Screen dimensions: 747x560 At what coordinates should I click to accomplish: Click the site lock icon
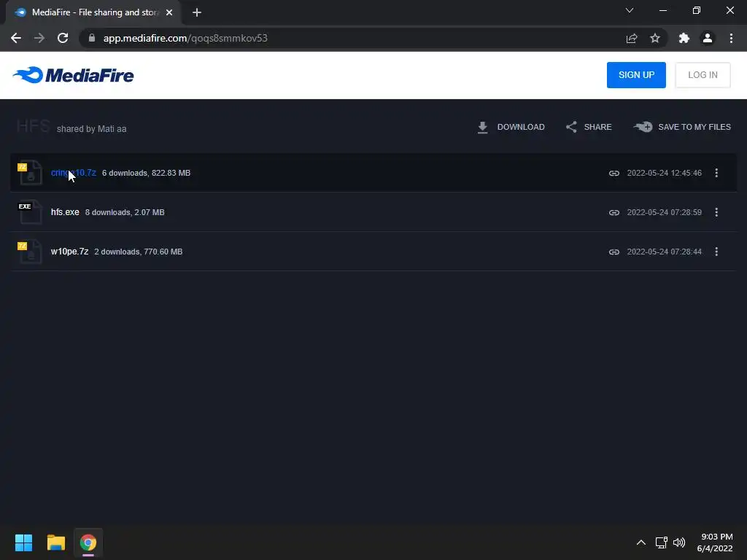click(92, 38)
